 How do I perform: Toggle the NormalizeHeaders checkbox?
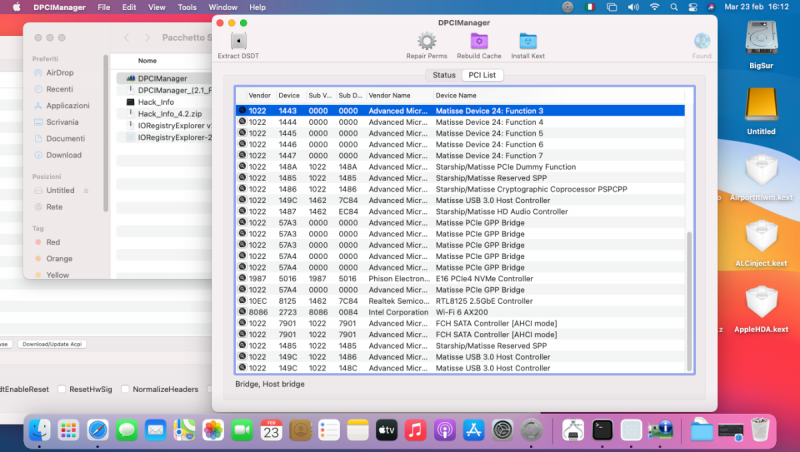[x=124, y=388]
